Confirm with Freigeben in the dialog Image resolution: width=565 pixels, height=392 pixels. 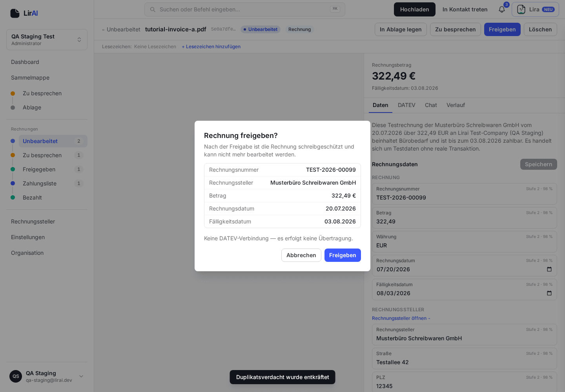[x=343, y=255]
